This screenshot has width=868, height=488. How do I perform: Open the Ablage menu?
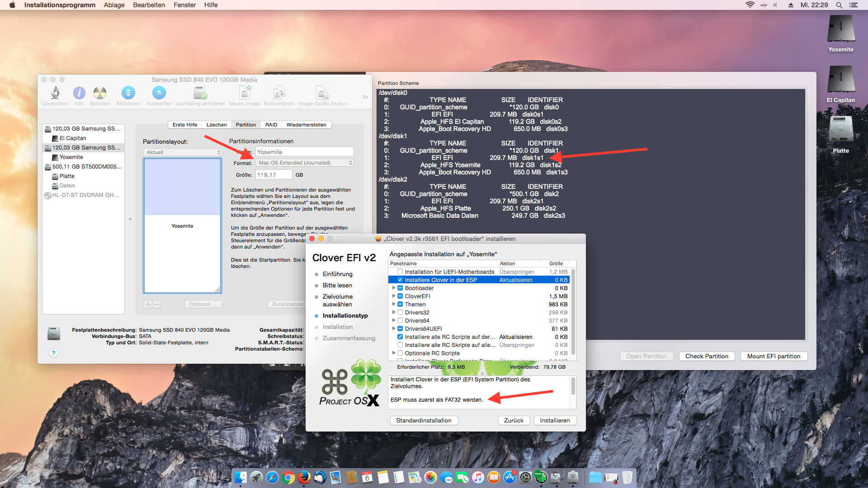point(114,5)
